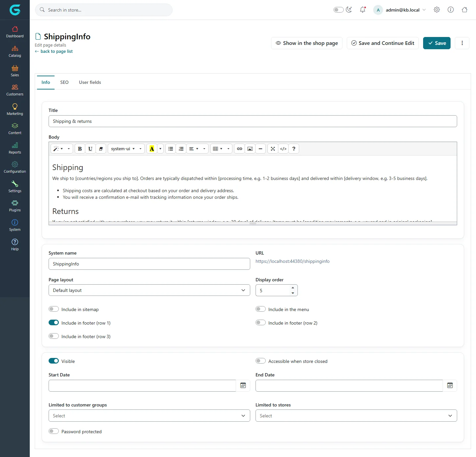Click the gear icon in the top bar
476x457 pixels.
coord(437,10)
